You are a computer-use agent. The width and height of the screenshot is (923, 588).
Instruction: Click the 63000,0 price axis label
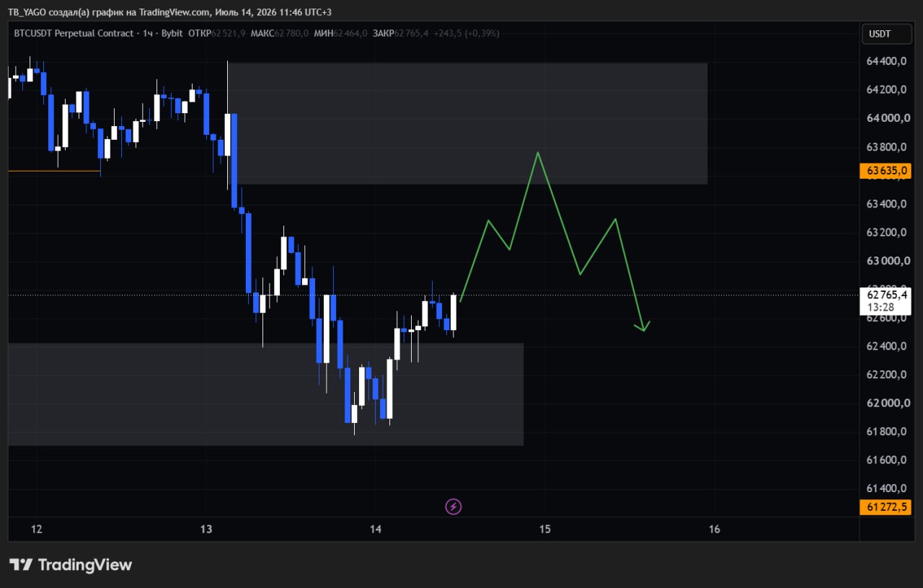tap(887, 261)
